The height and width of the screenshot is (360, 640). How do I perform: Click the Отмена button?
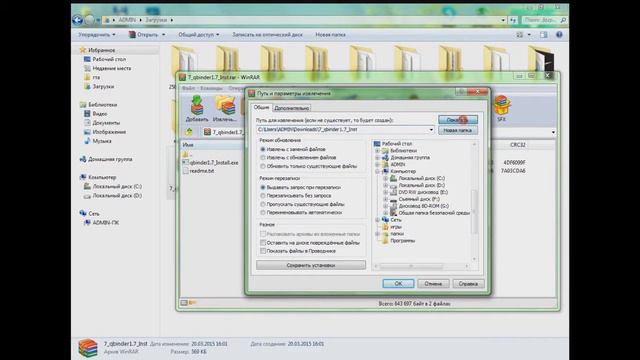[x=433, y=284]
